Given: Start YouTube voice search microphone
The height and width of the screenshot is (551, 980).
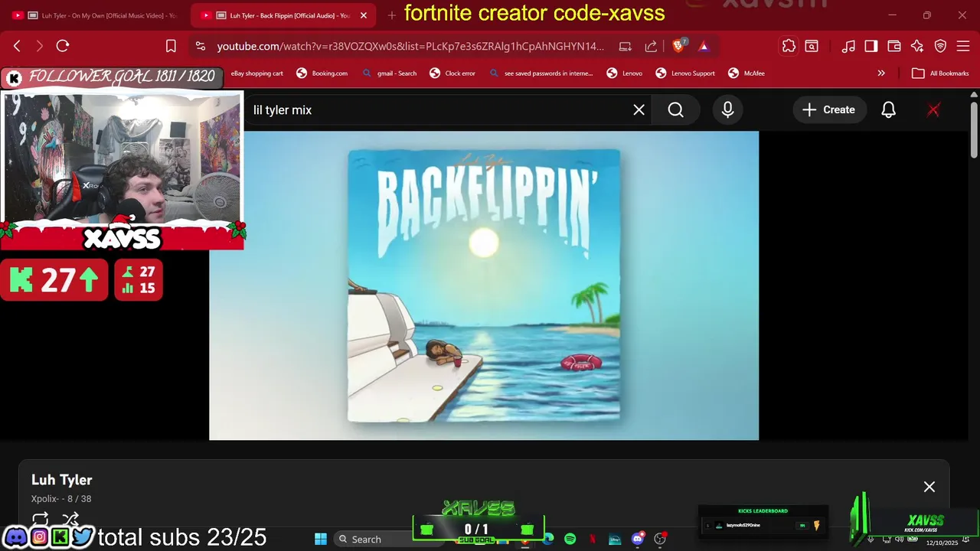Looking at the screenshot, I should (x=728, y=110).
